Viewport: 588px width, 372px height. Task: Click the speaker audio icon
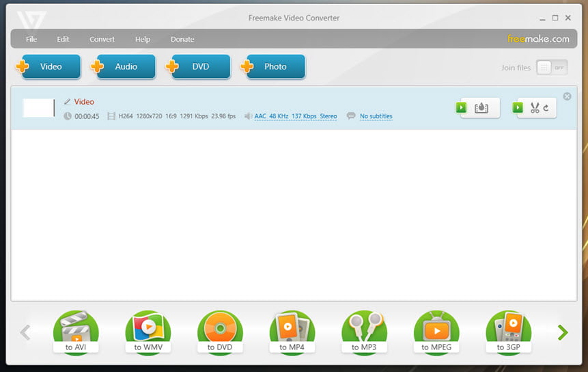[x=248, y=116]
